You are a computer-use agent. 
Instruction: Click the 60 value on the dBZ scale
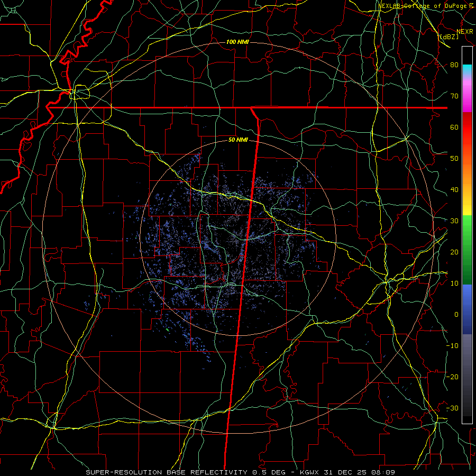click(x=454, y=127)
